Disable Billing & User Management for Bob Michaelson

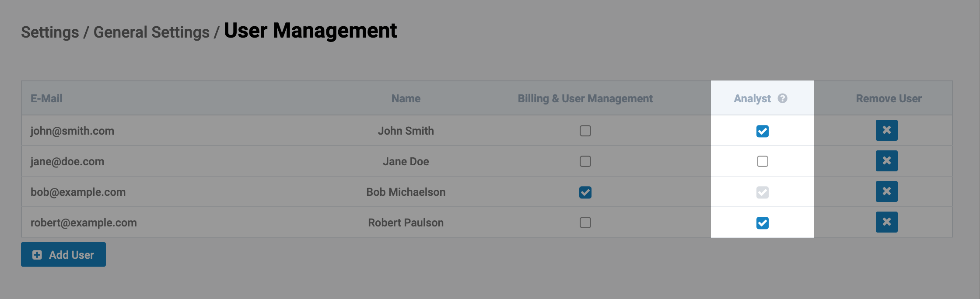585,192
